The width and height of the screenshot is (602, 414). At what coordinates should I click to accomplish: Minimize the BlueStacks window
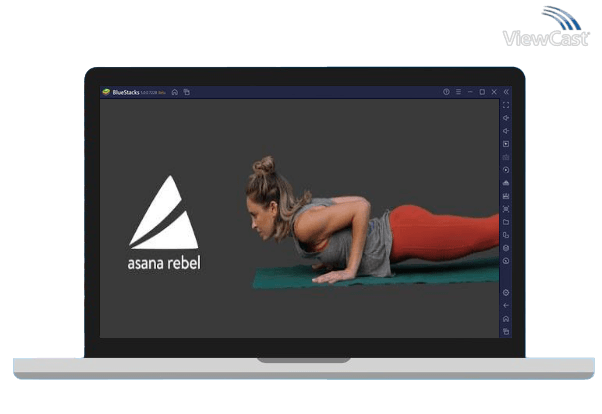470,92
